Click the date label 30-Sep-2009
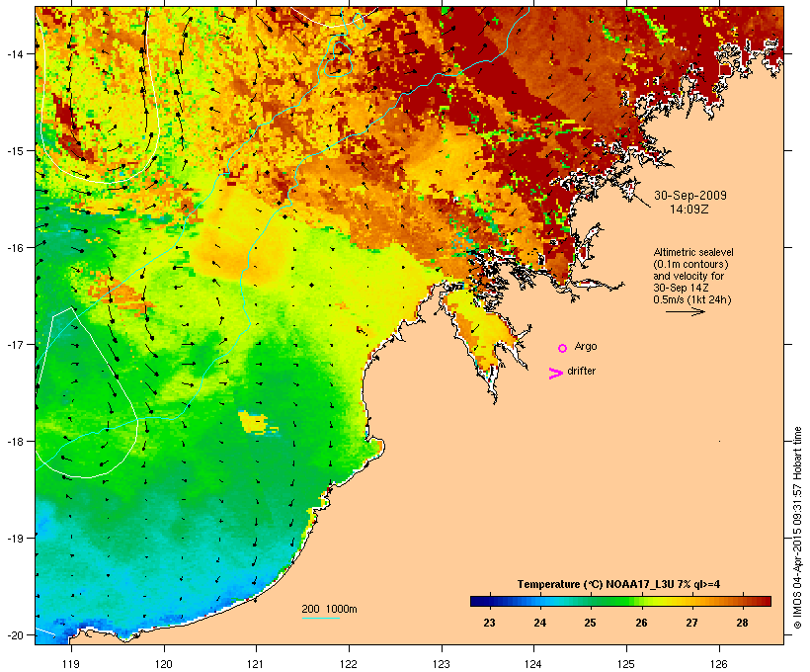The height and width of the screenshot is (672, 810). pyautogui.click(x=690, y=196)
